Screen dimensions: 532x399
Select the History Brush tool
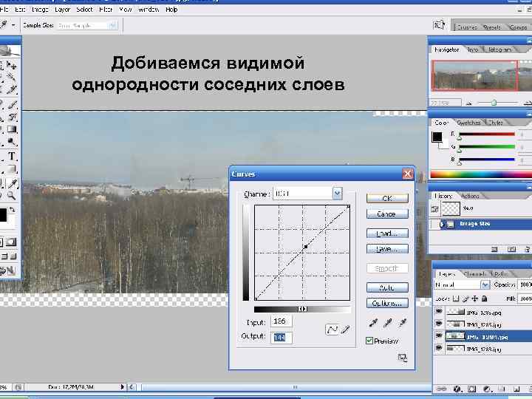pos(12,117)
